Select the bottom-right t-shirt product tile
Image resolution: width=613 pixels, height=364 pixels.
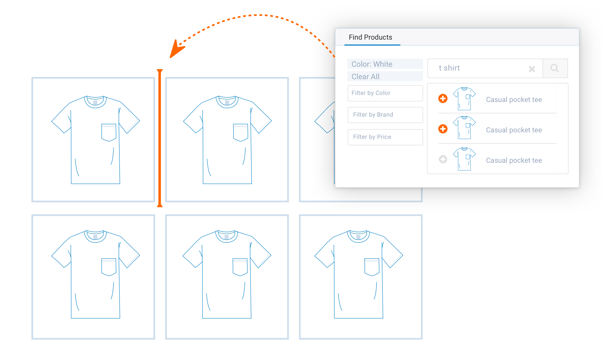click(360, 277)
